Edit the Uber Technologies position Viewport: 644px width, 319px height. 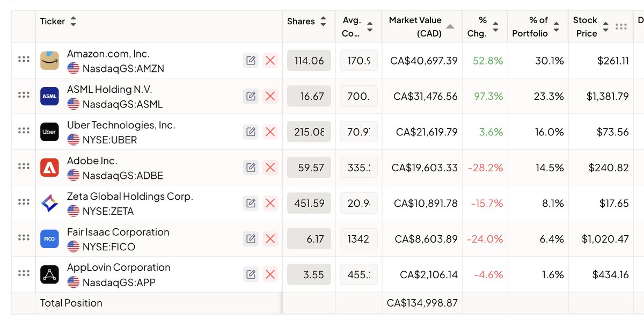coord(251,132)
